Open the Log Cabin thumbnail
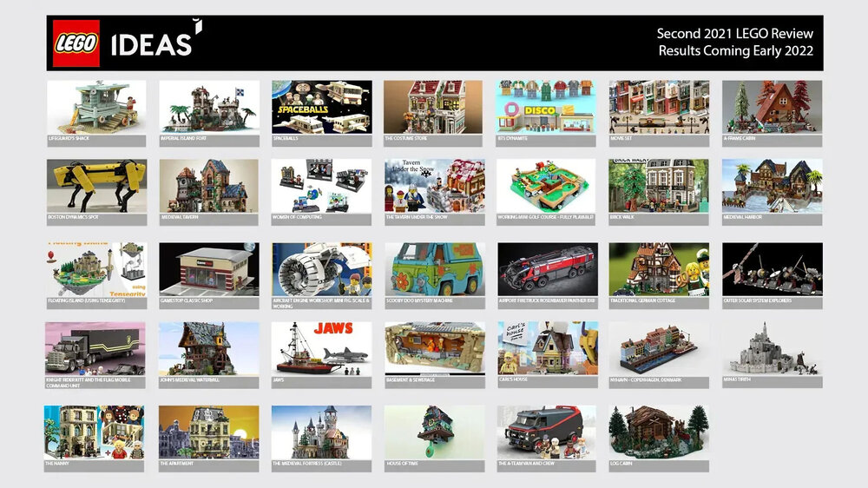868x488 pixels. point(659,432)
